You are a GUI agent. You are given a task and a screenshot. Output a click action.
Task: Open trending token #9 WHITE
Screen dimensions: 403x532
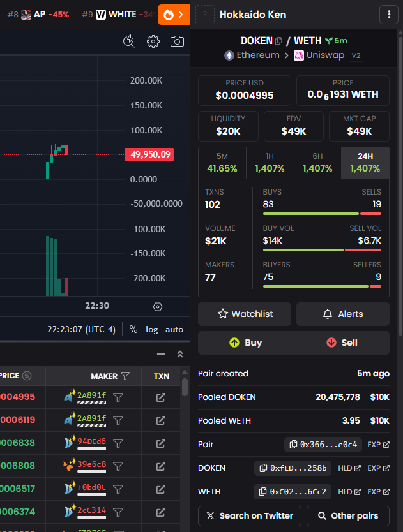tap(119, 14)
